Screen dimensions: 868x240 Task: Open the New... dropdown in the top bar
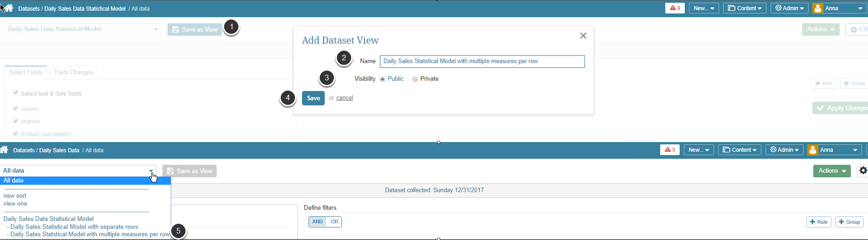[x=704, y=8]
